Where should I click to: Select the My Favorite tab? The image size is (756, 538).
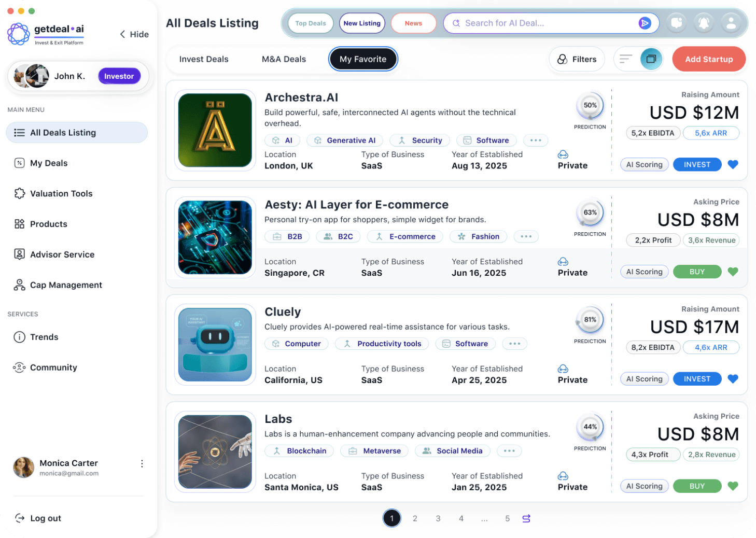[x=363, y=59]
